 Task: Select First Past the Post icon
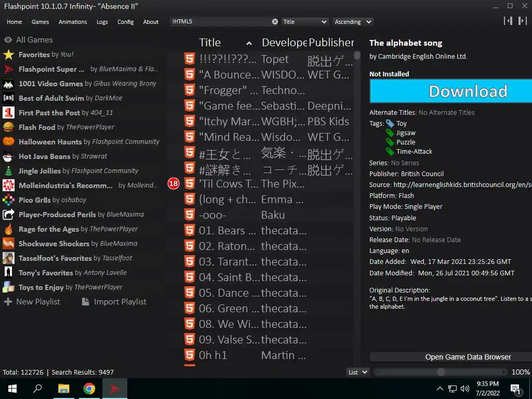pos(8,113)
